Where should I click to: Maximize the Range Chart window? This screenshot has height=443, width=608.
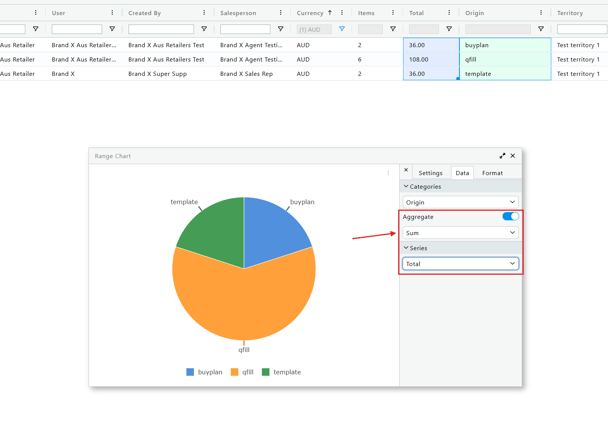[502, 156]
